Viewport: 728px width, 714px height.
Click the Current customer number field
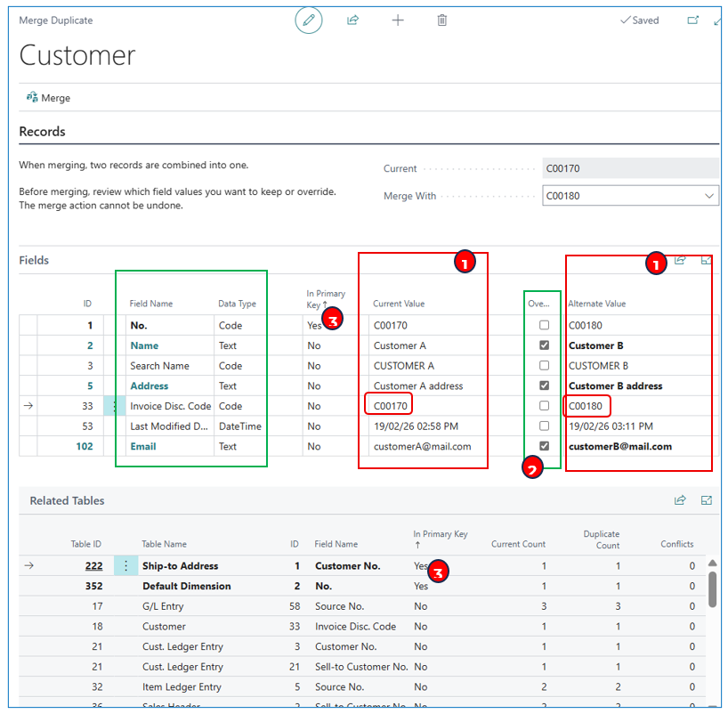click(629, 168)
